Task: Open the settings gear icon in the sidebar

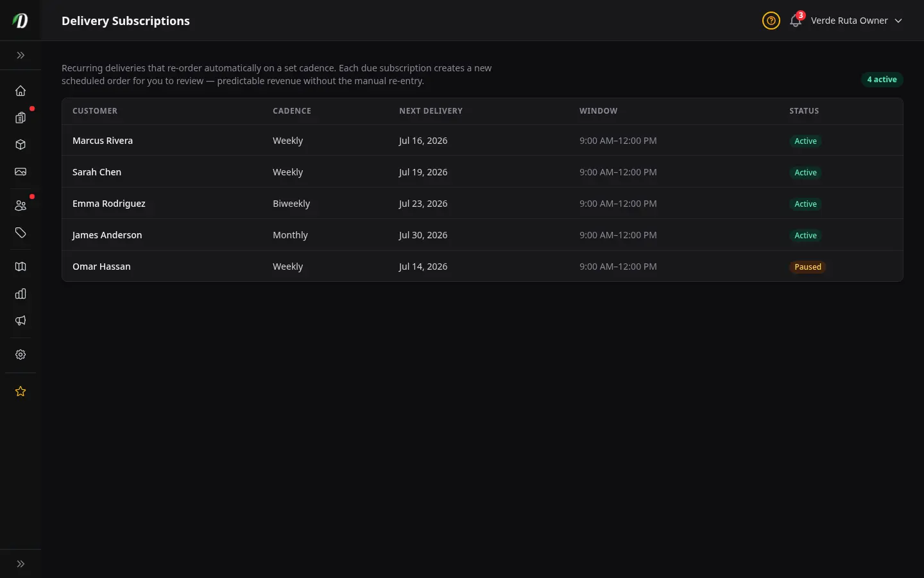Action: tap(21, 355)
